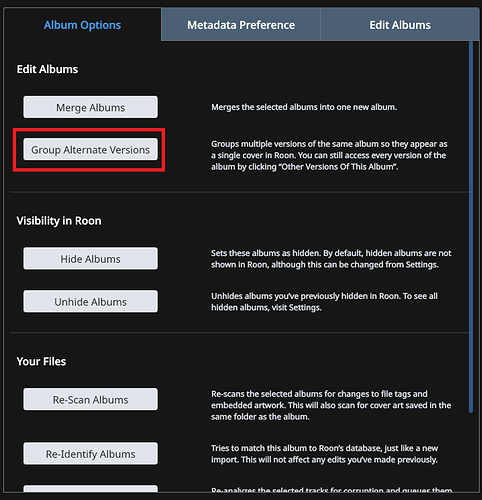Start Re-Scan Albums
482x500 pixels.
pyautogui.click(x=90, y=399)
